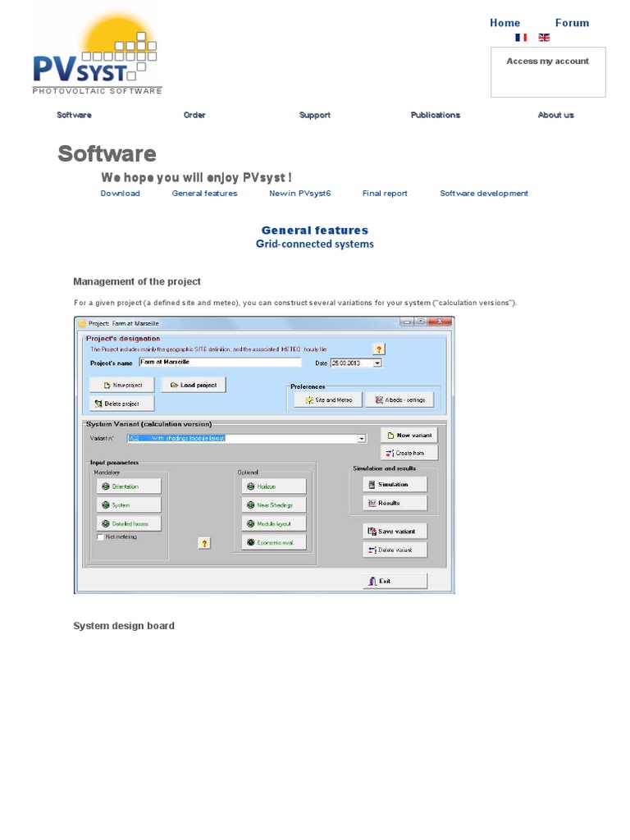The width and height of the screenshot is (630, 840).
Task: Open the Date dropdown arrow
Action: click(x=377, y=363)
